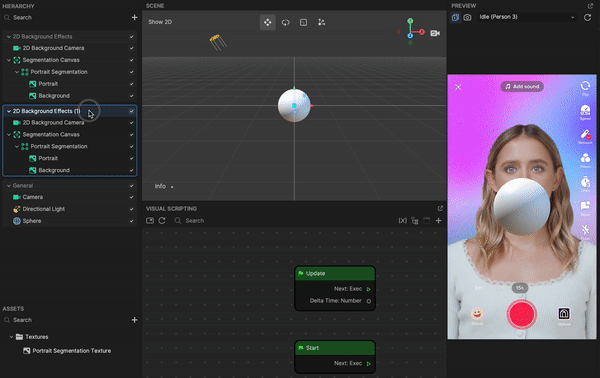The width and height of the screenshot is (600, 378).
Task: Focus the Visual Scripting search field
Action: (283, 221)
